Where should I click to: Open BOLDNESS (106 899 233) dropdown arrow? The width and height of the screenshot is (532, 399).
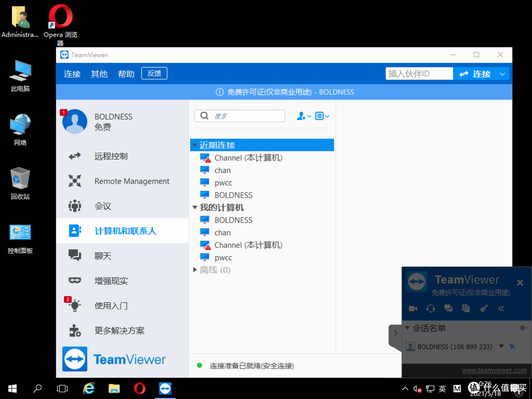[501, 346]
